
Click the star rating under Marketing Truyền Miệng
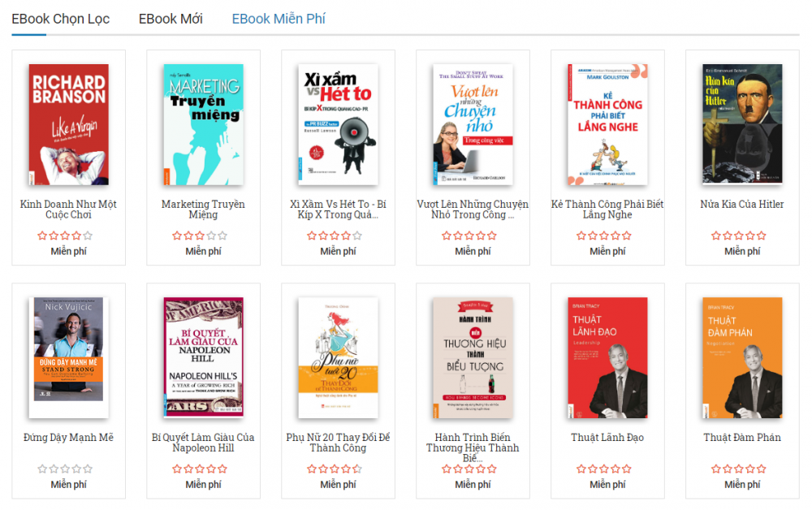(200, 236)
